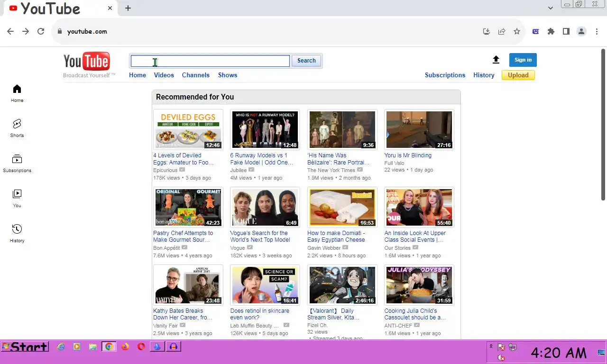Click the blue Sign in button

tap(523, 60)
